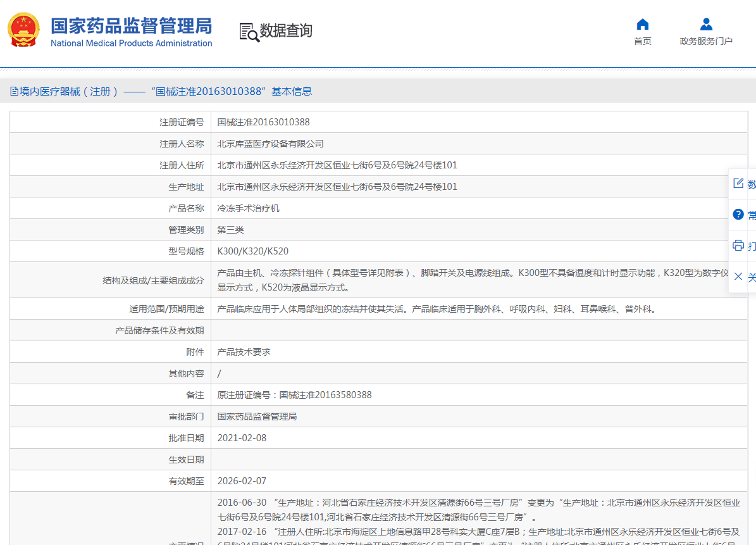This screenshot has width=756, height=545.
Task: Click the 注册人名称 field label
Action: pos(182,144)
